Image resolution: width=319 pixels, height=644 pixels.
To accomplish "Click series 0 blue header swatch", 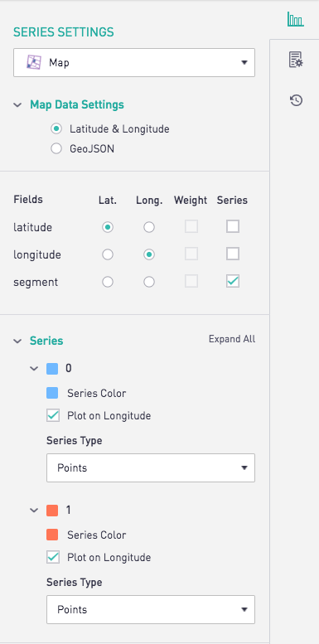I will pos(52,368).
